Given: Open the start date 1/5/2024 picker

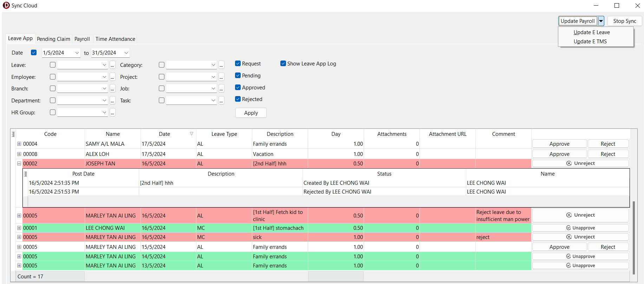Looking at the screenshot, I should [77, 53].
